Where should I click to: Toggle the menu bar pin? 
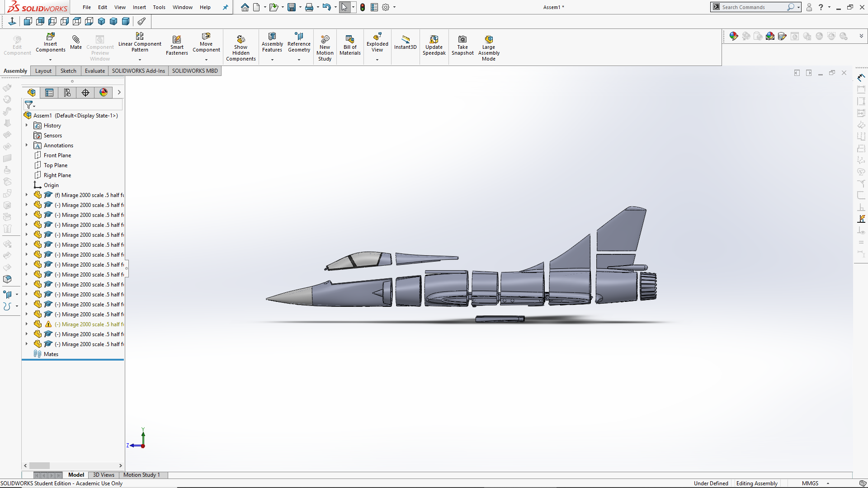click(x=225, y=7)
